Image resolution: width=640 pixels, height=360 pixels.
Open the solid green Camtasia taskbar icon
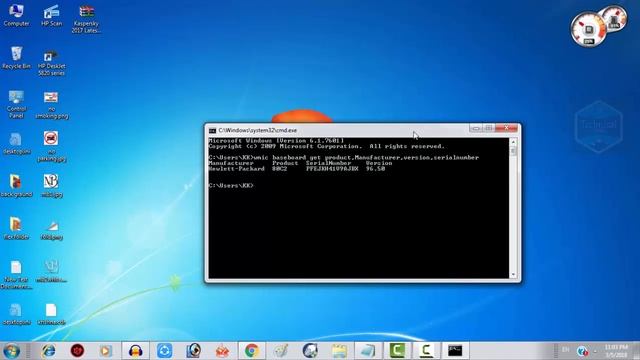point(397,351)
